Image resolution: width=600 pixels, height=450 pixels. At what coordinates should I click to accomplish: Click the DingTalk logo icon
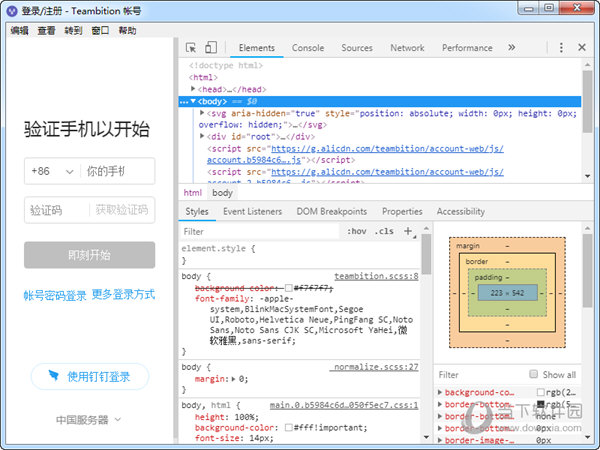pyautogui.click(x=54, y=376)
